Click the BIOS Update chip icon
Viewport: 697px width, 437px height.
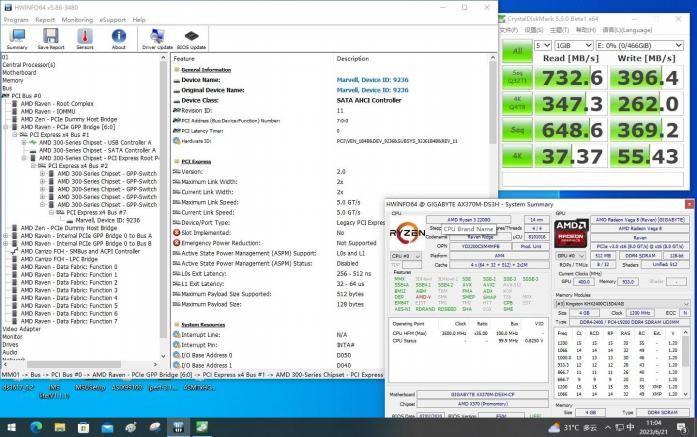(x=192, y=38)
